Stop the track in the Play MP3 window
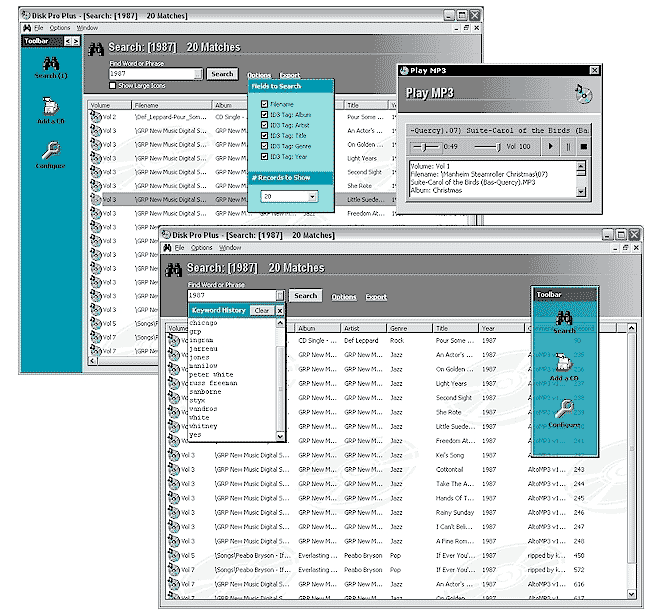Viewport: 648px width, 611px height. tap(583, 146)
